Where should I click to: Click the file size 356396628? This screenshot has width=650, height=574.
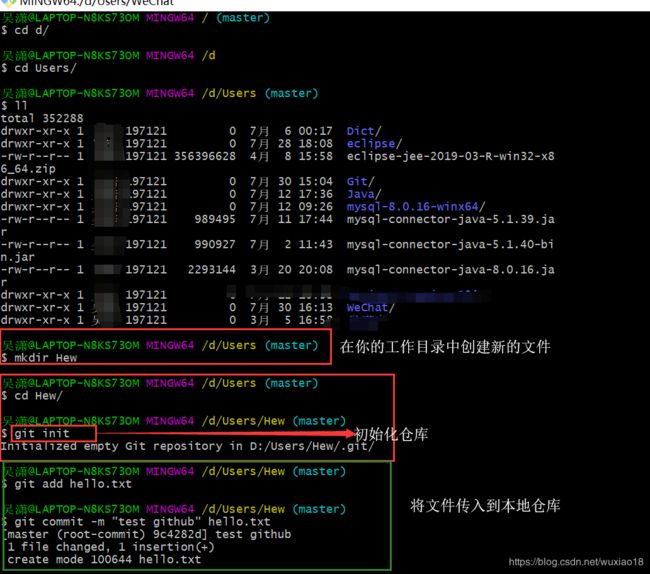tap(205, 156)
